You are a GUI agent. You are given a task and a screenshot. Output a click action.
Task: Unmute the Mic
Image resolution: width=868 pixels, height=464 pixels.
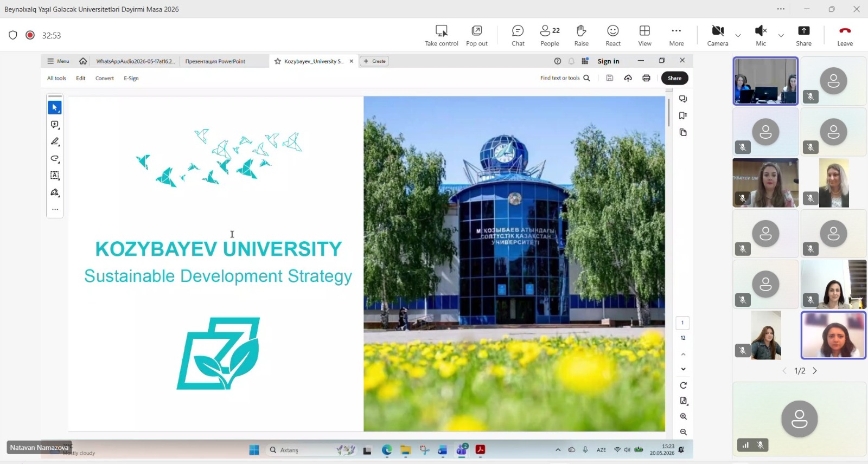click(x=761, y=36)
